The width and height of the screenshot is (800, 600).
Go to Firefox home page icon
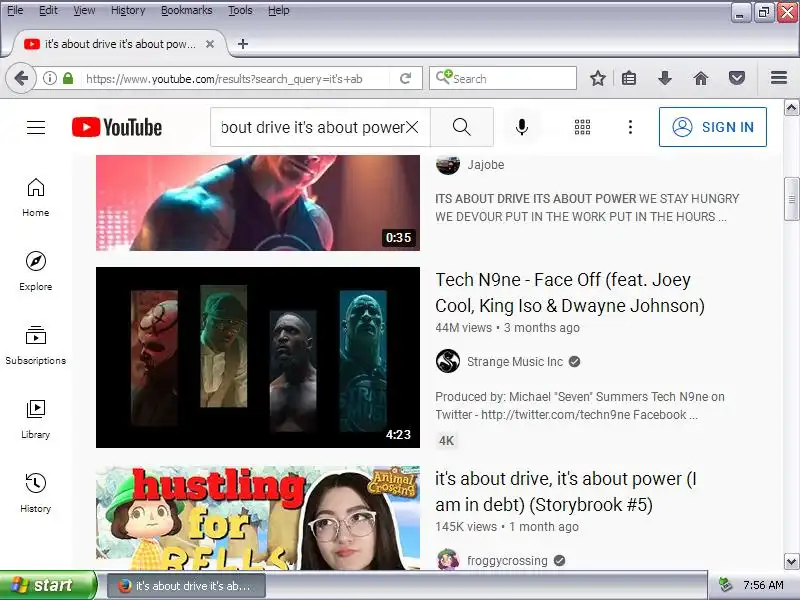tap(701, 79)
